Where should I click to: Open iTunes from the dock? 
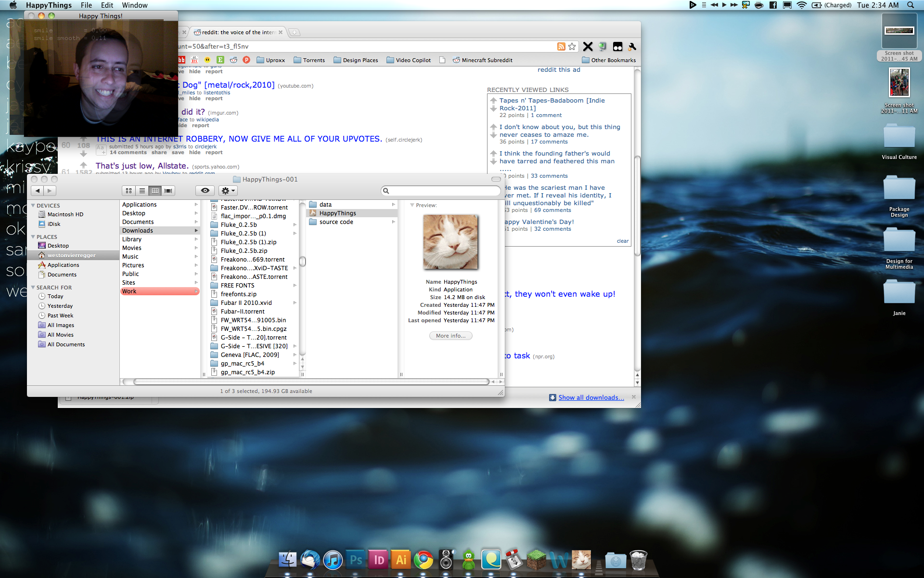coord(333,560)
